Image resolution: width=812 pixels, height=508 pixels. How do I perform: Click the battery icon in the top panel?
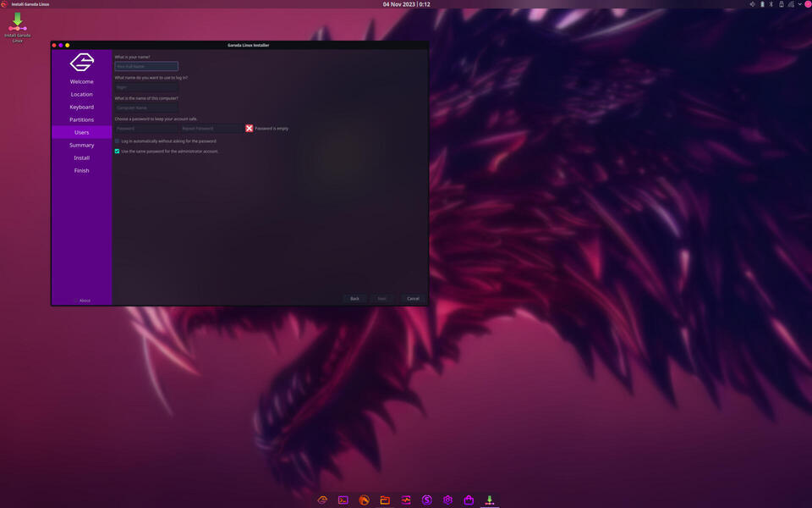[762, 4]
